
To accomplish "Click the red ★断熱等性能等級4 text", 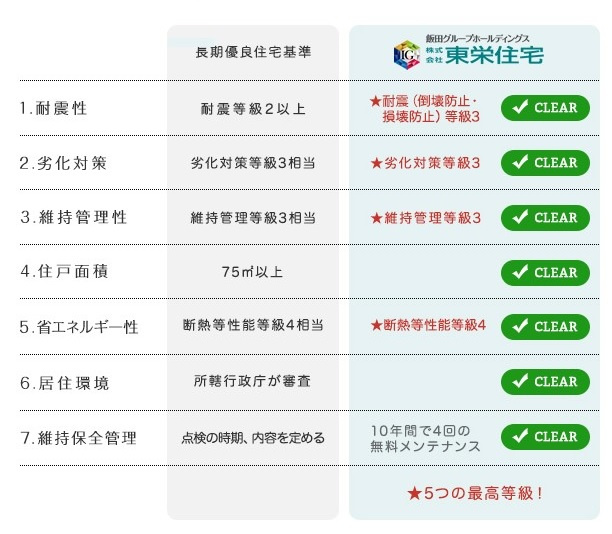I will 428,325.
